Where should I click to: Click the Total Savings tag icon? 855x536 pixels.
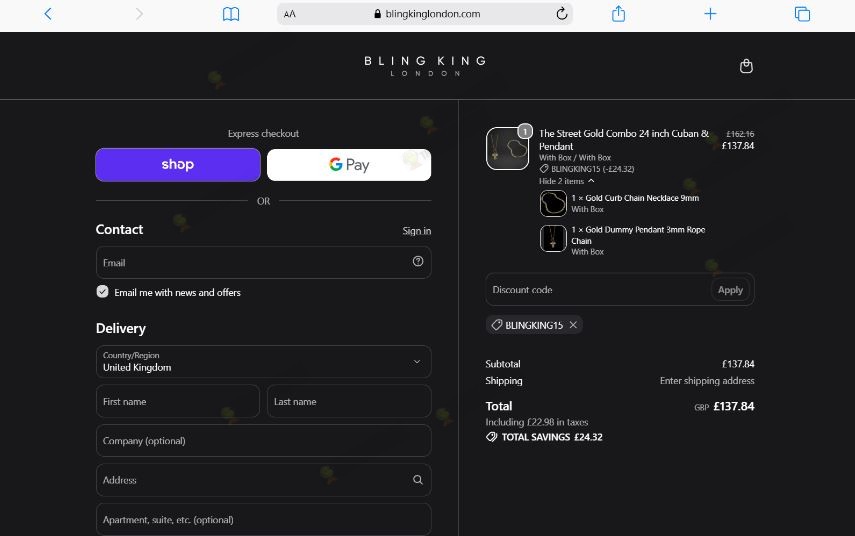pos(491,437)
